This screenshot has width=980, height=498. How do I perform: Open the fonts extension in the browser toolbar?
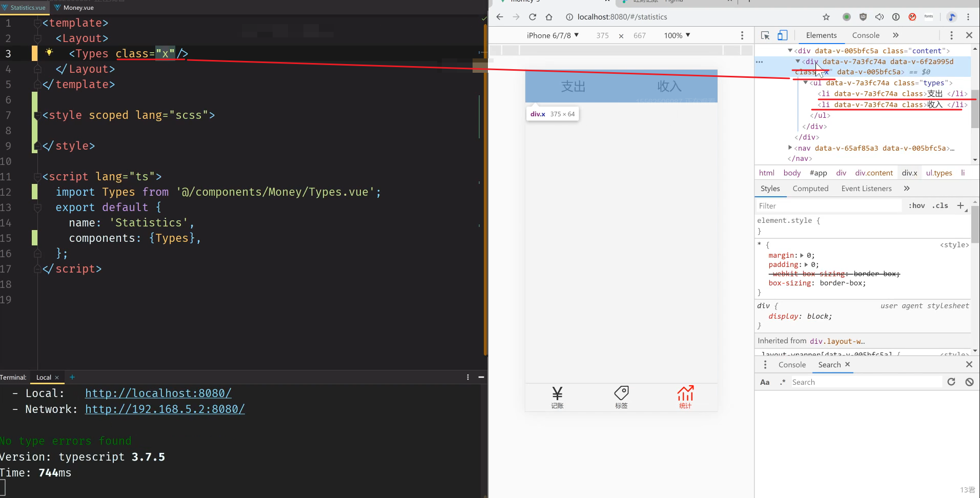point(929,17)
